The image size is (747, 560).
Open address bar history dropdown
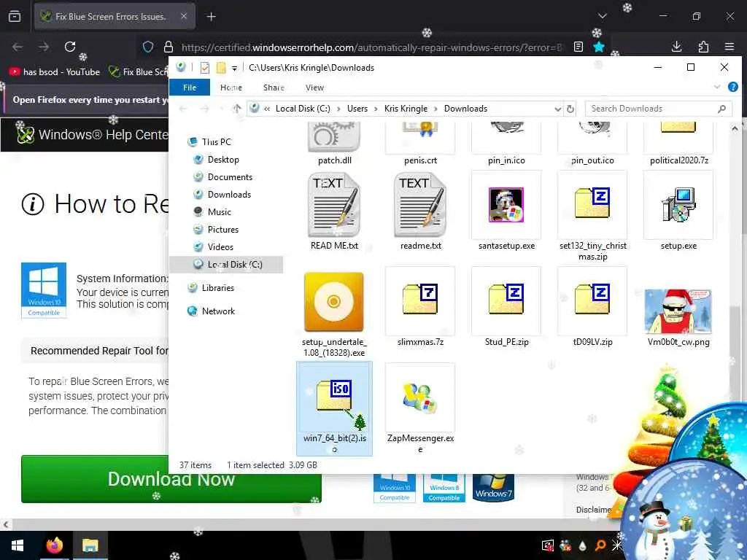(558, 109)
